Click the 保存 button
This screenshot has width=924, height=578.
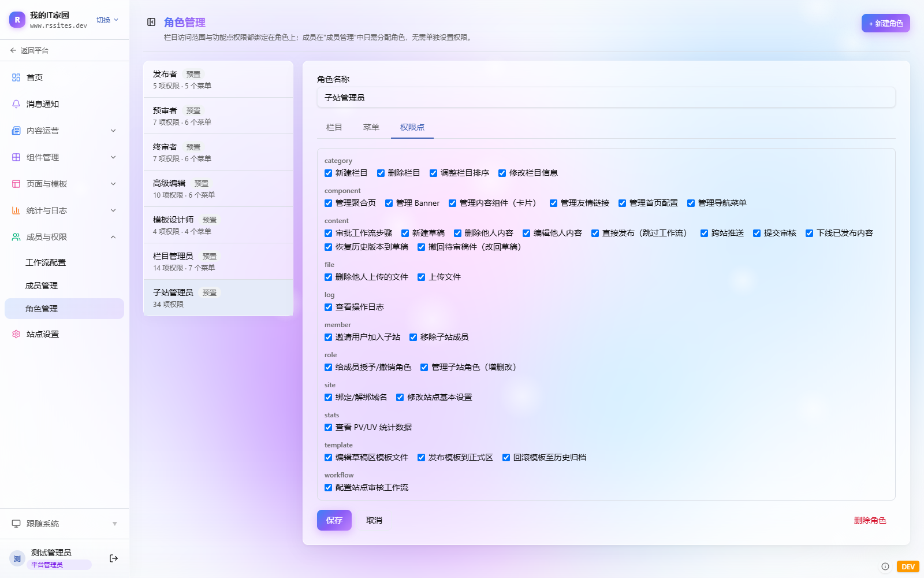point(334,520)
